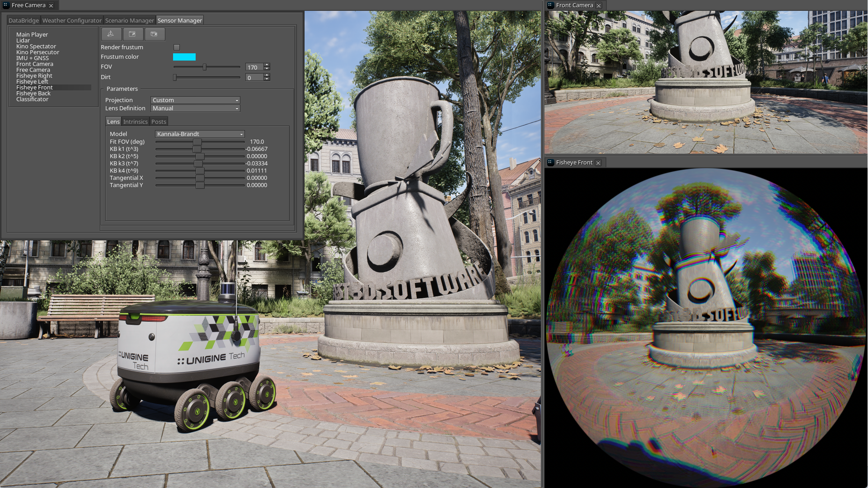Click the Fisheye Front window icon
Viewport: 868px width, 488px height.
coord(550,163)
